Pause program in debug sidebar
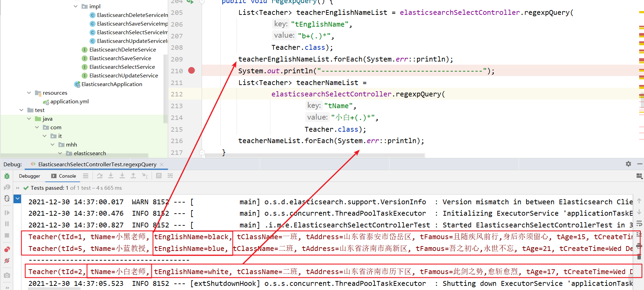Screen dimensions: 644x290 point(7,224)
